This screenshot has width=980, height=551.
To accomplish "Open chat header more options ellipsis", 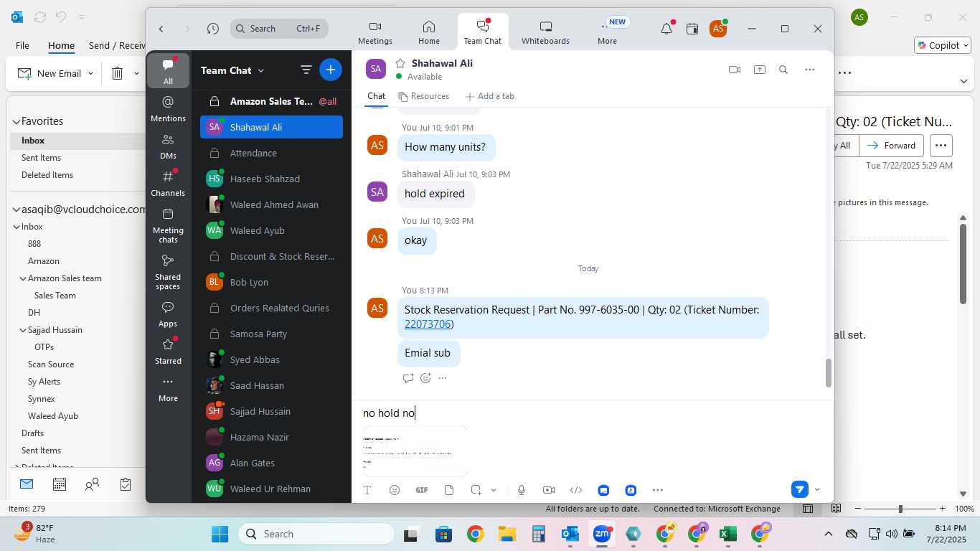I will coord(809,70).
